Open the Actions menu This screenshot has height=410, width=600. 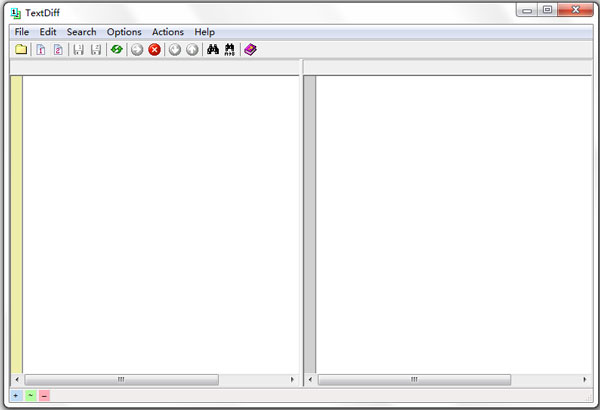coord(168,32)
